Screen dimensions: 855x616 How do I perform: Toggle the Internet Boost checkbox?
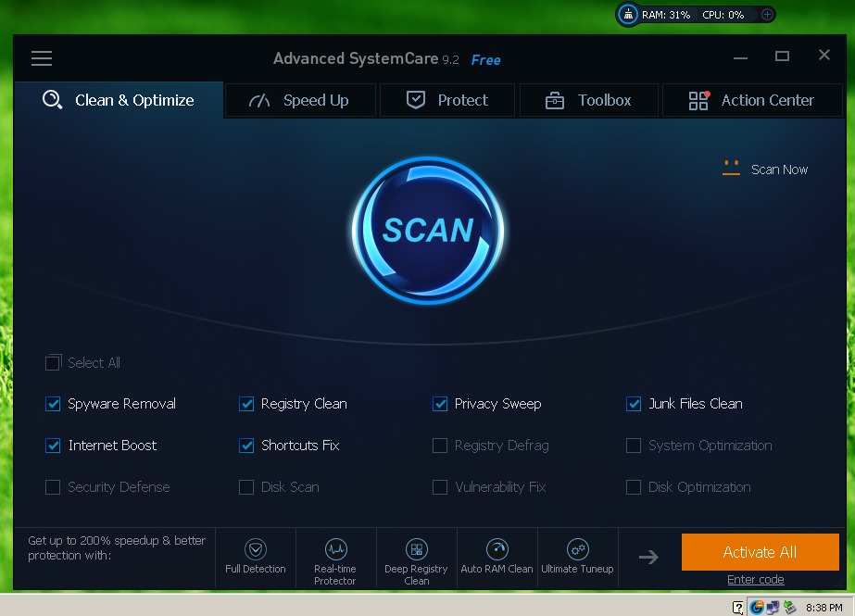point(53,446)
